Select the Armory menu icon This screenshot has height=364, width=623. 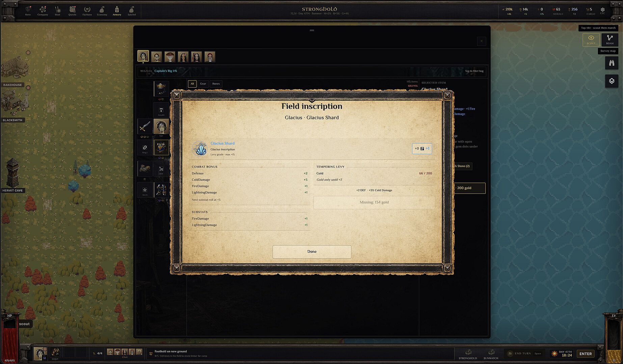pyautogui.click(x=117, y=11)
